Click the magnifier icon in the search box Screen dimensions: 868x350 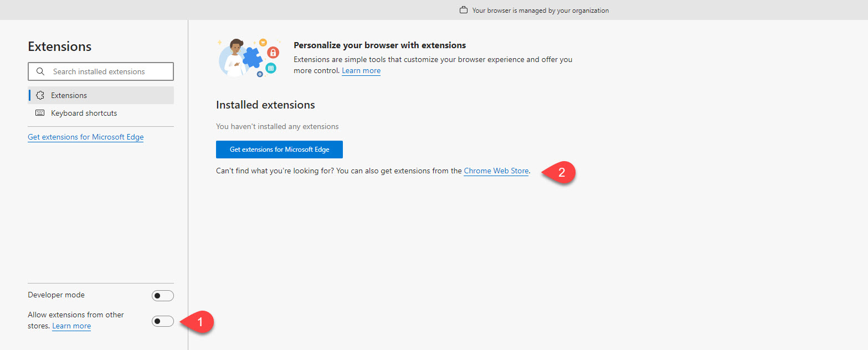point(40,71)
